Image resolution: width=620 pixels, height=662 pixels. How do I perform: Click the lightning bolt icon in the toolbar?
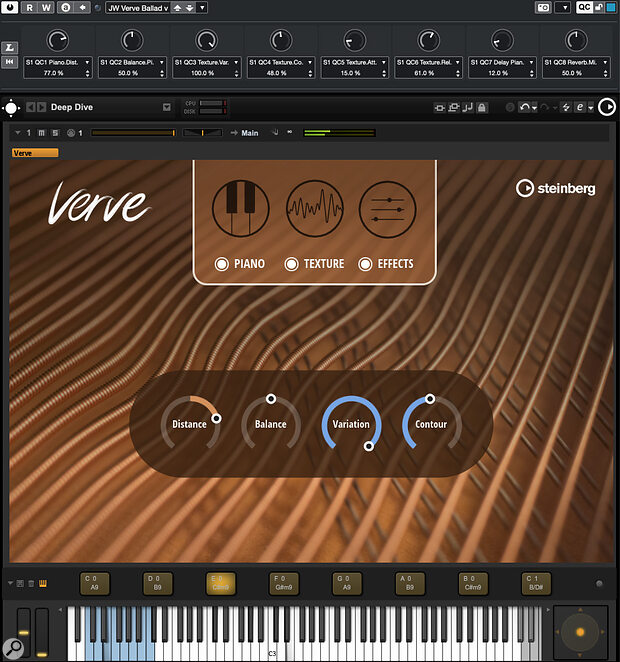coord(566,107)
